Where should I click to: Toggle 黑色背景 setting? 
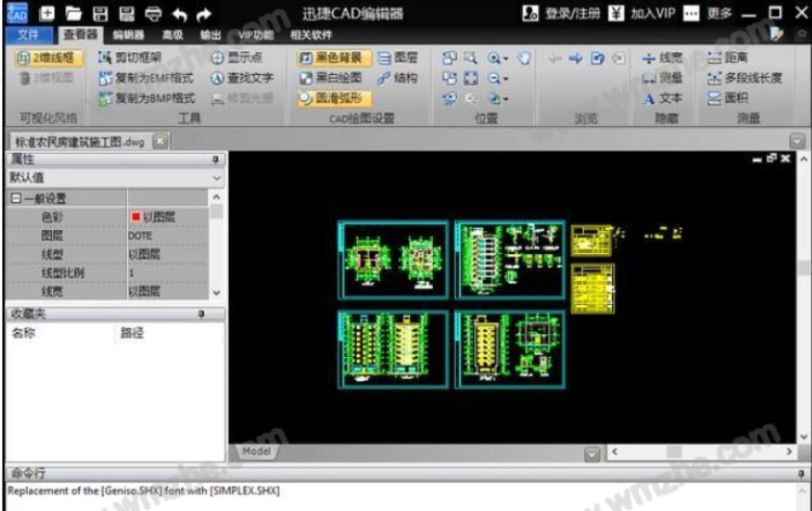coord(334,58)
